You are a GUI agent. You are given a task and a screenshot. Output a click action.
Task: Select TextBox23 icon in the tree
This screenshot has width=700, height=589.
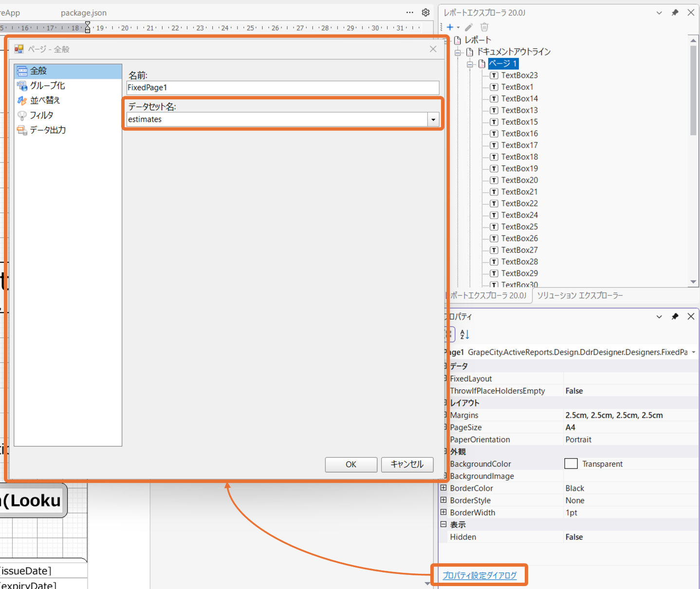pos(494,75)
